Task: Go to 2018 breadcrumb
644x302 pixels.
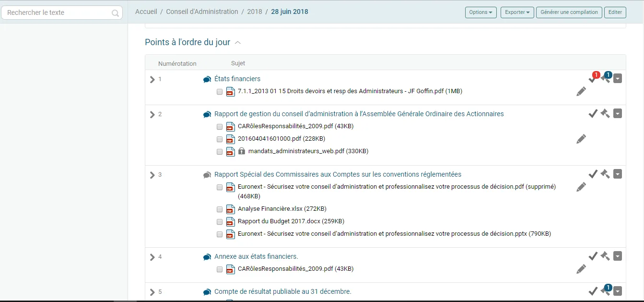Action: click(255, 12)
